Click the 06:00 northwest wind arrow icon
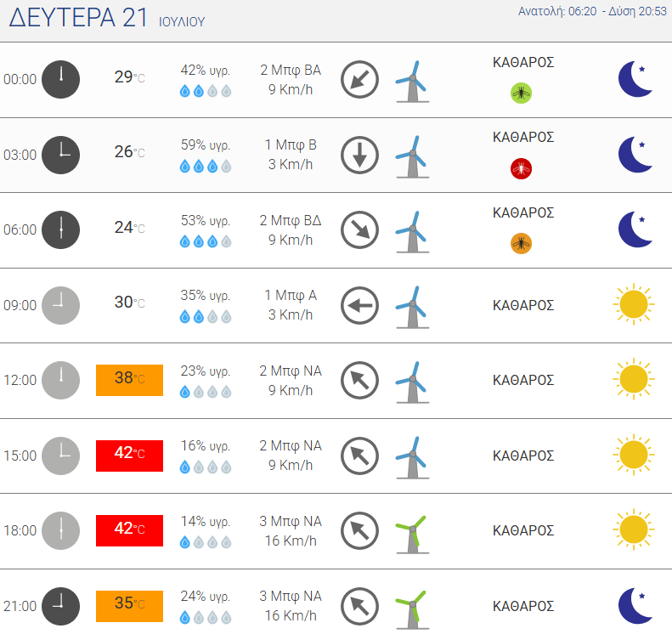 tap(359, 229)
